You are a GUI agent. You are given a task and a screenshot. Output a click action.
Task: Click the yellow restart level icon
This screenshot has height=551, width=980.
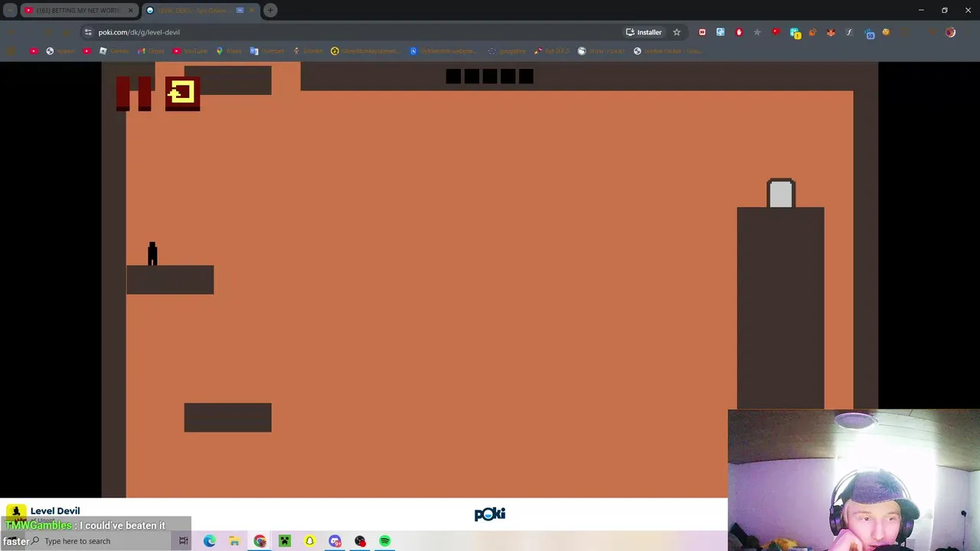point(182,93)
